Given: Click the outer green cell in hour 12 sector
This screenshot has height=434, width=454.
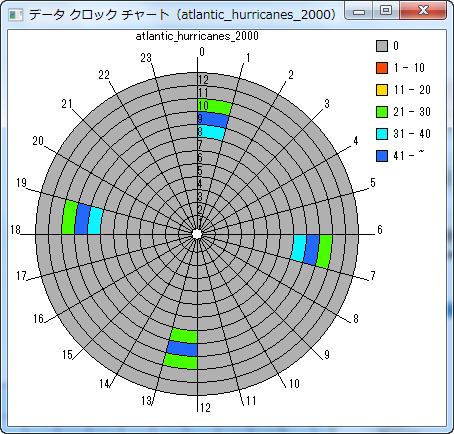Looking at the screenshot, I should pyautogui.click(x=181, y=361).
